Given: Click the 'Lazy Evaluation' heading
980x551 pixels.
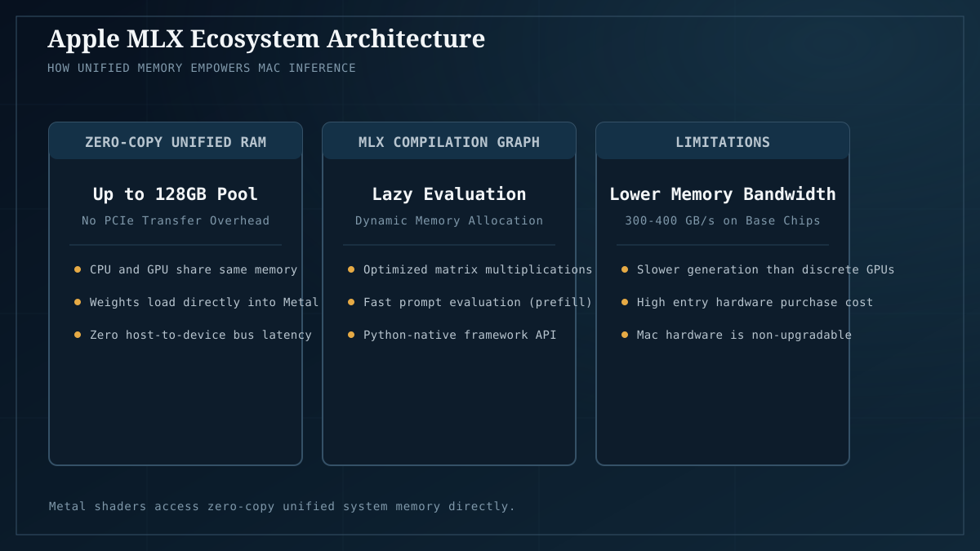Looking at the screenshot, I should (x=449, y=194).
